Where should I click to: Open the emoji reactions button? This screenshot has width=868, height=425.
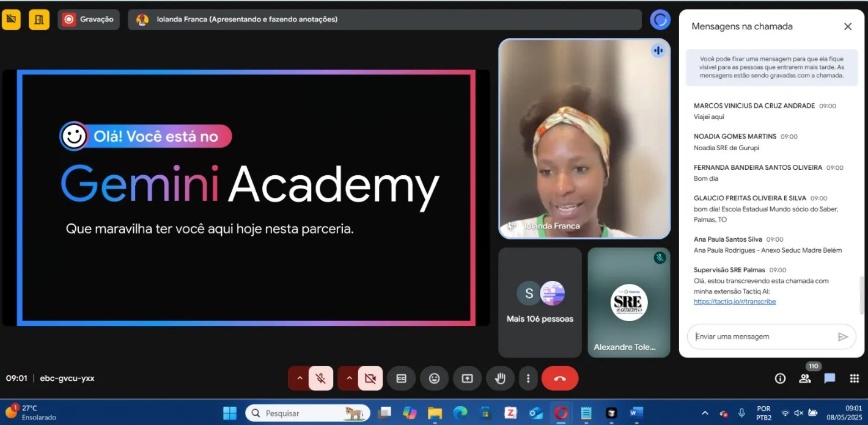point(435,379)
